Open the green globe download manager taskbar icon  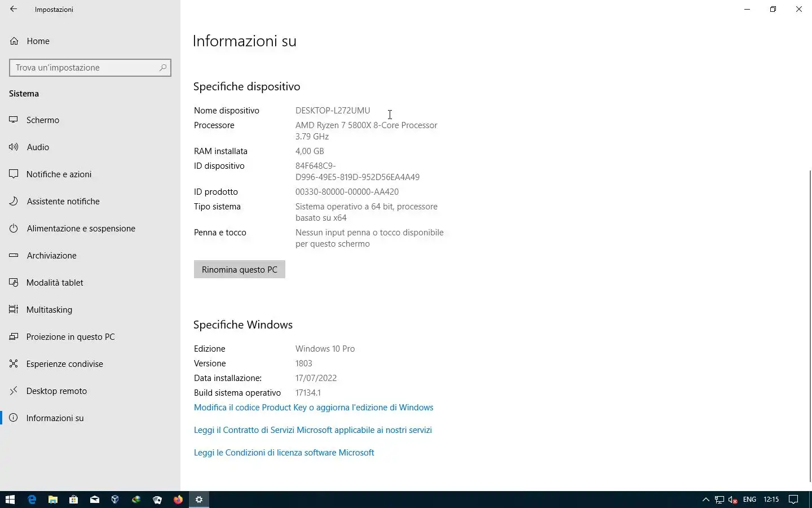coord(136,500)
